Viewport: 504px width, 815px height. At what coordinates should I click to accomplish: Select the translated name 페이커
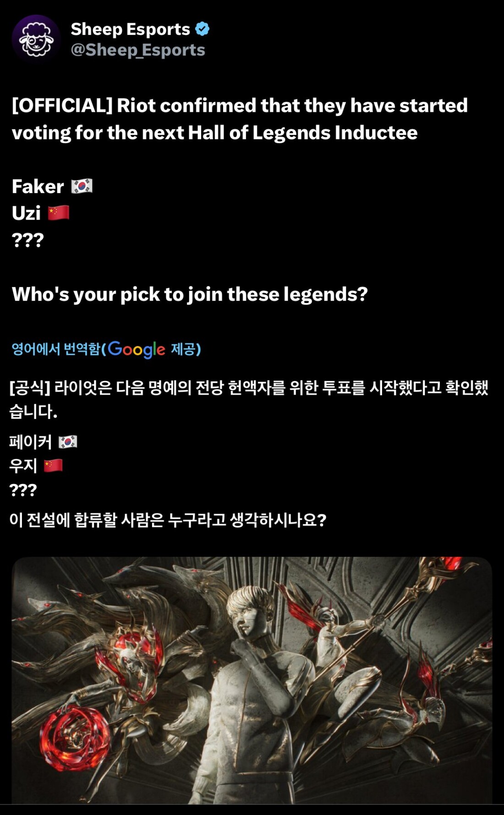point(31,442)
